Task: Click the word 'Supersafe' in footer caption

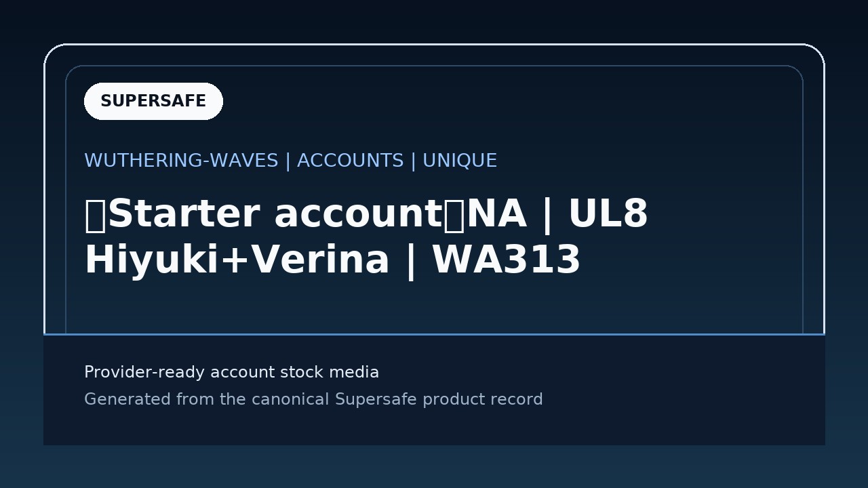Action: pos(376,399)
